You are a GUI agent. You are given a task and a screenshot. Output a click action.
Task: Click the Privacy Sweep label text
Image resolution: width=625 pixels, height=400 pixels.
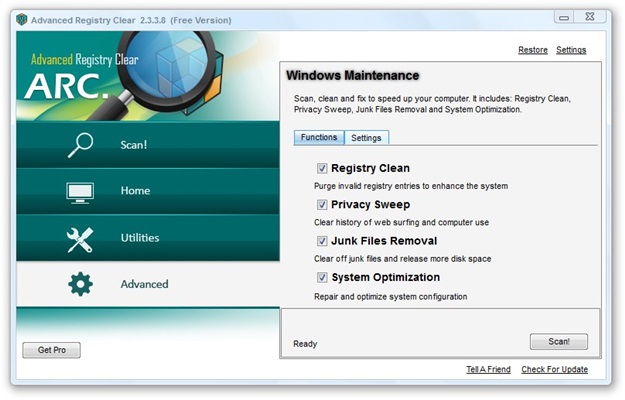point(370,205)
